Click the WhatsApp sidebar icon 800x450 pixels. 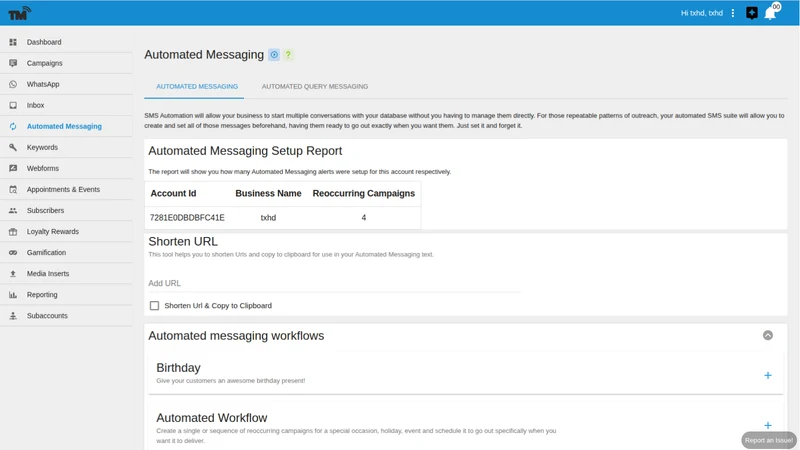point(13,84)
